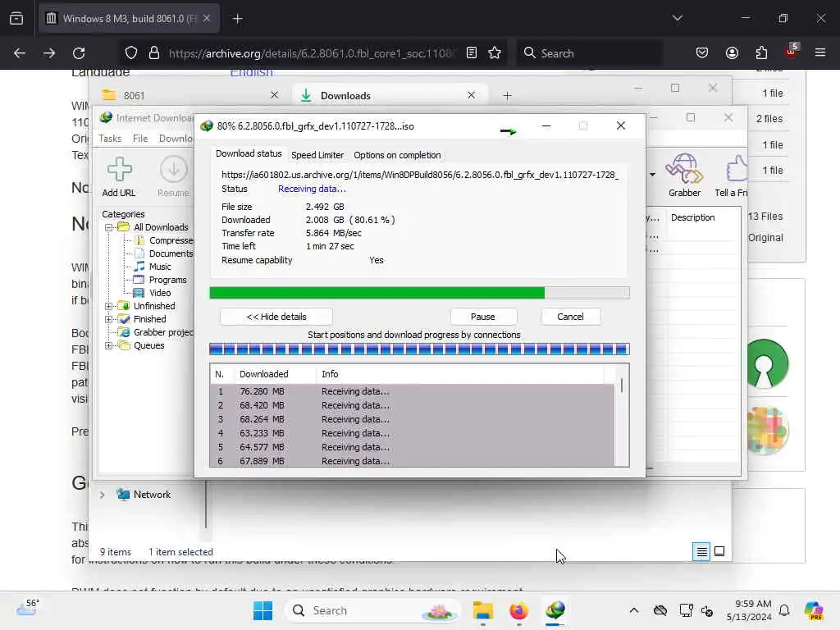
Task: Open Options on completion tab
Action: click(397, 155)
